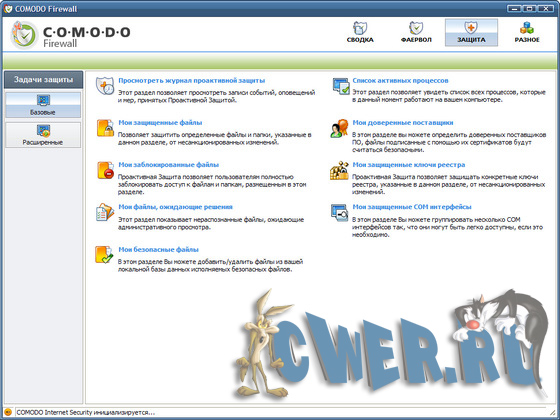The image size is (560, 420).
Task: Click the active processes list icon
Action: 340,86
